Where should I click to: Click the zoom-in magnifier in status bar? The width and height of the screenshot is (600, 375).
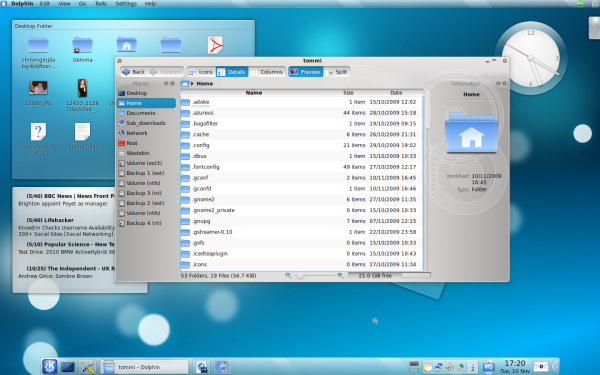(x=340, y=276)
